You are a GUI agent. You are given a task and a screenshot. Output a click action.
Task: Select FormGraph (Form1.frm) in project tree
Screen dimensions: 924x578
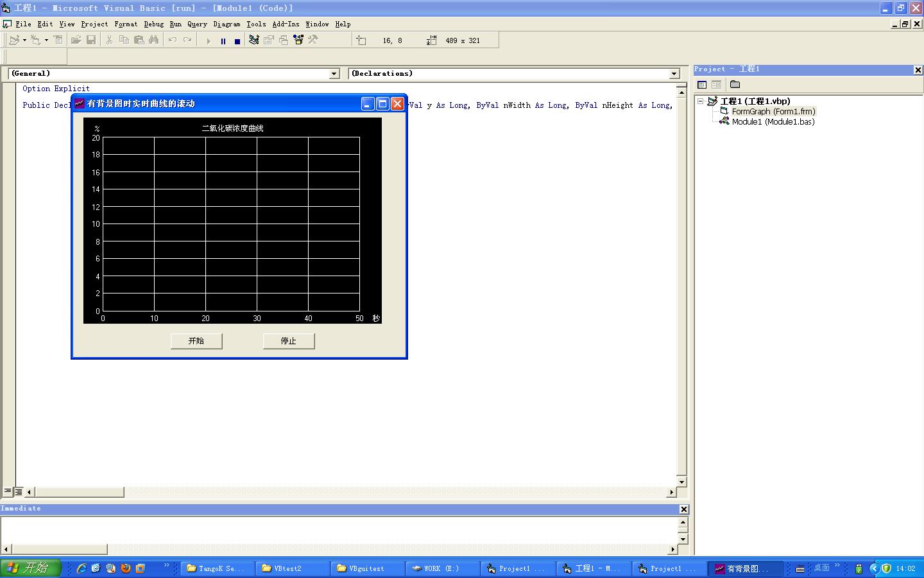[x=773, y=111]
